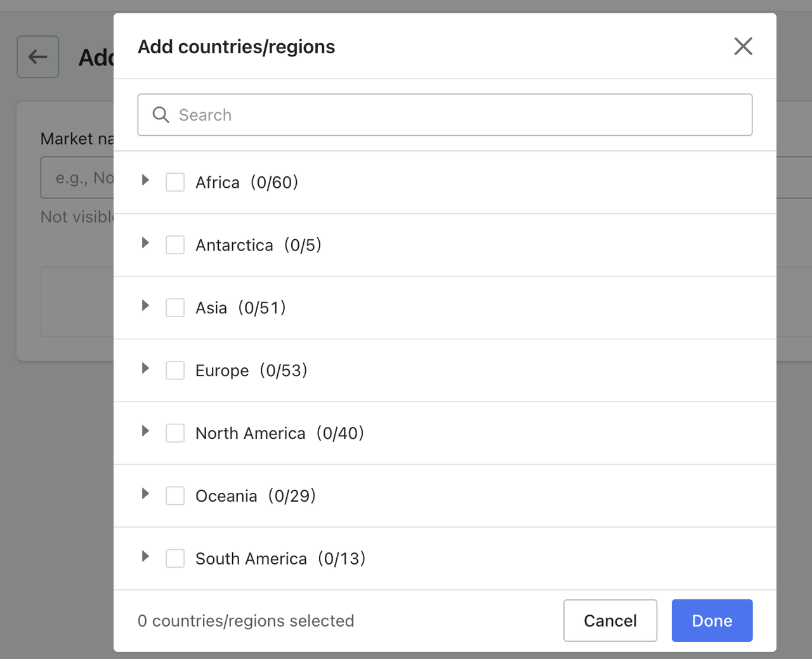Expand Europe to show its countries
Screen dimensions: 812x659
click(145, 370)
